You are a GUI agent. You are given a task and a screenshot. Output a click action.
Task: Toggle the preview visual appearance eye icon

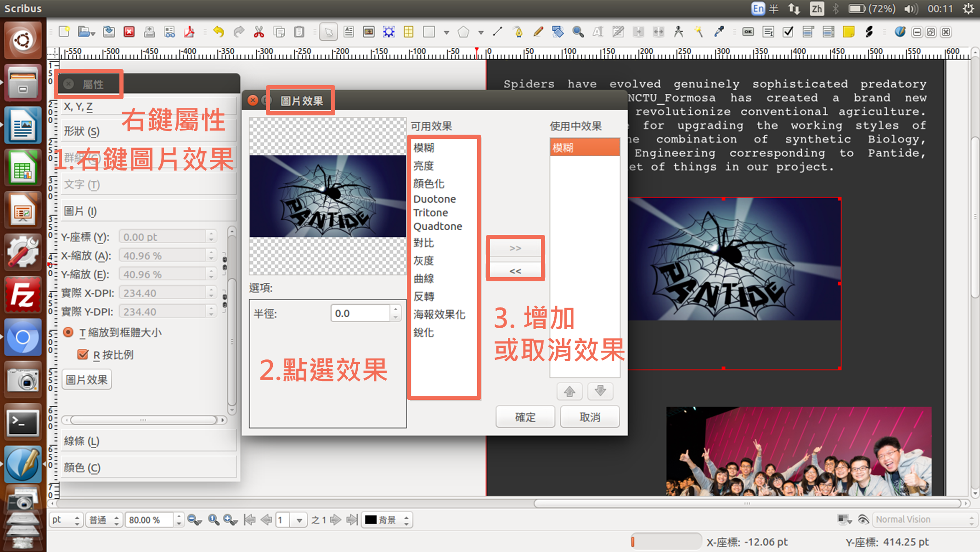(x=863, y=519)
